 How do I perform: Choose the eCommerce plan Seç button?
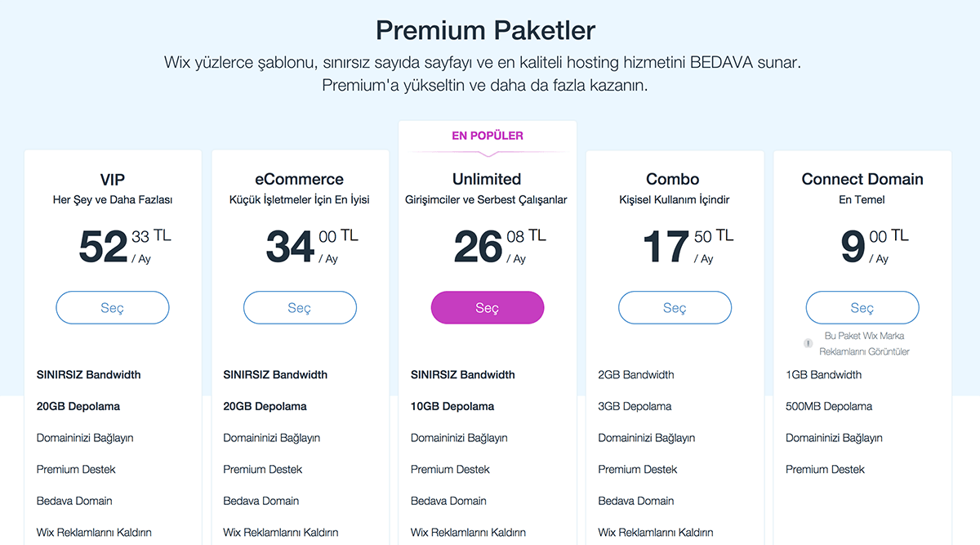(x=300, y=308)
